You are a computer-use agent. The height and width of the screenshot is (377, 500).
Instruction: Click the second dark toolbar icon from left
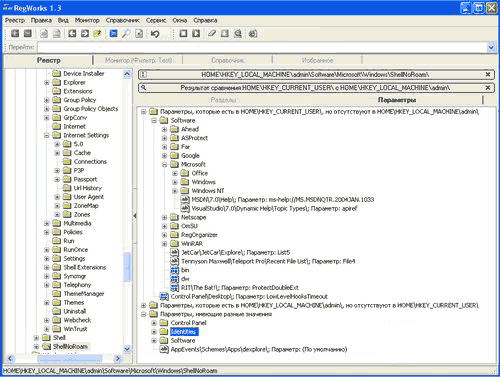tap(28, 33)
